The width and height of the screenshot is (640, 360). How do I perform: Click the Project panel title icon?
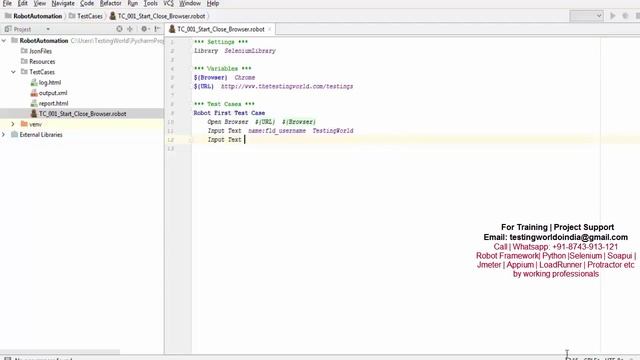[x=8, y=29]
